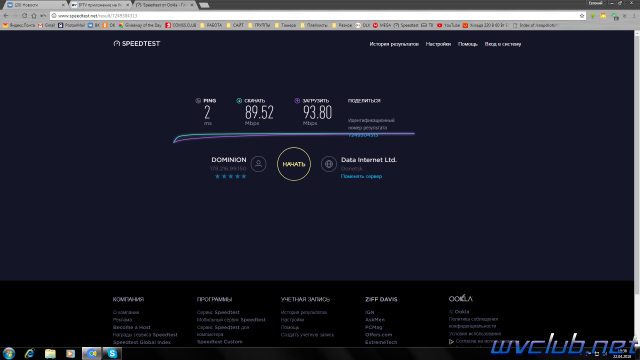Click the DOMINION provider name

(x=229, y=160)
